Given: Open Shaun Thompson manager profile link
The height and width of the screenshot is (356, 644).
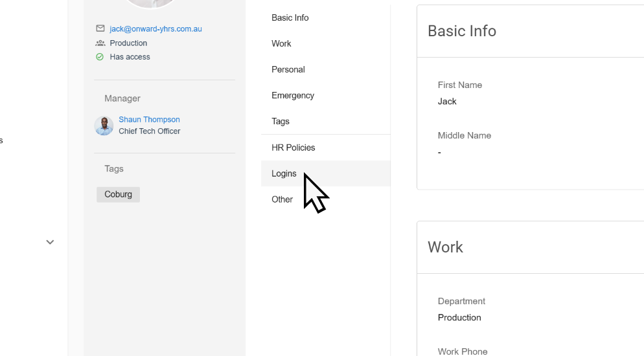Looking at the screenshot, I should [149, 119].
